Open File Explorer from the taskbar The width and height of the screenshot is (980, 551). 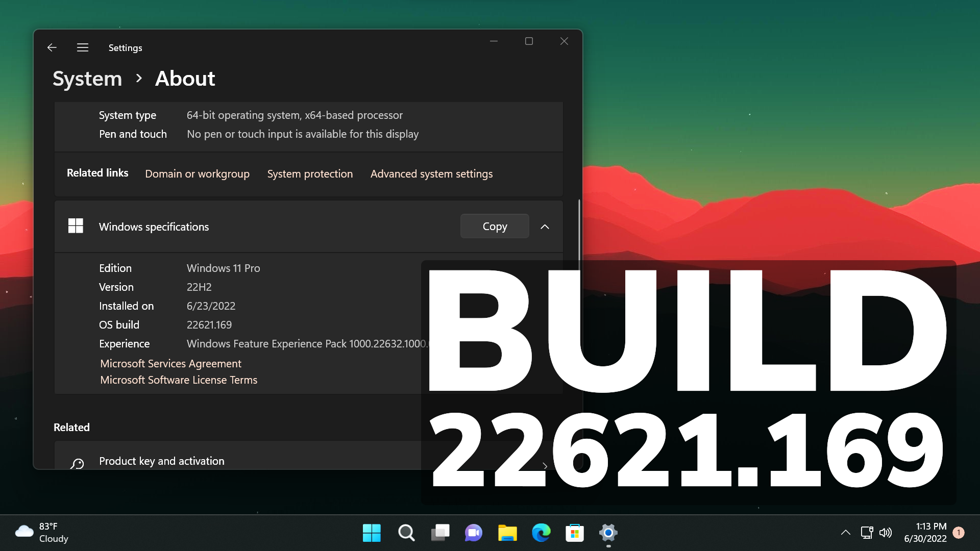click(x=507, y=533)
